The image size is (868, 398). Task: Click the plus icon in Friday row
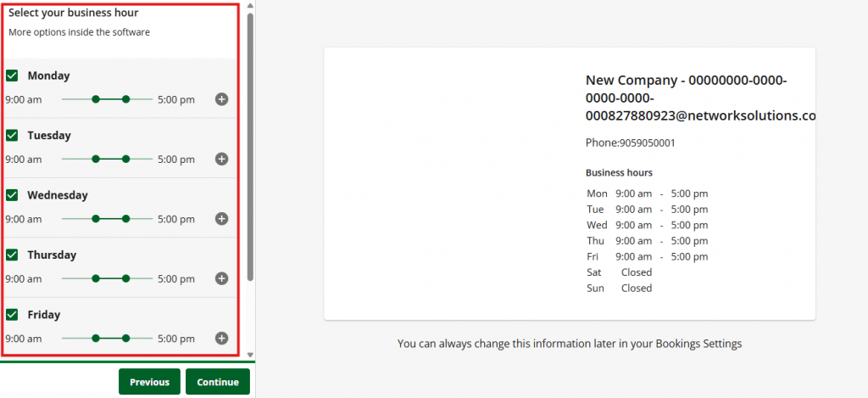(x=221, y=338)
